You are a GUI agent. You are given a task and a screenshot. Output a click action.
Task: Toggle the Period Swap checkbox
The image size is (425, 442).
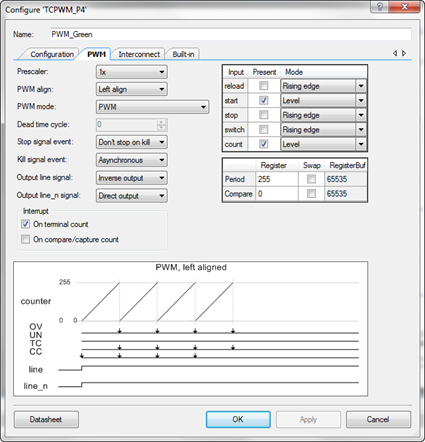pos(311,179)
